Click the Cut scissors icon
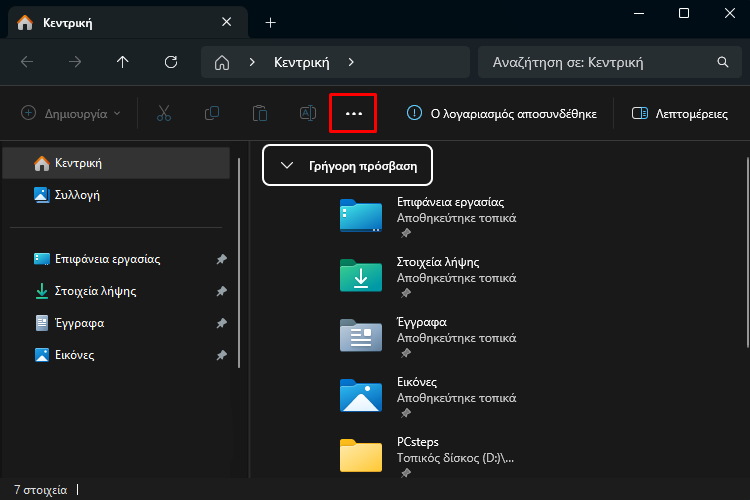 click(164, 113)
